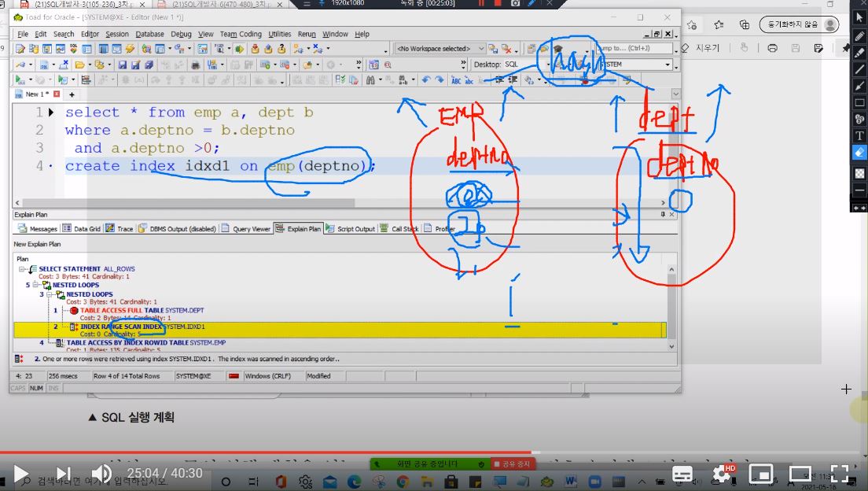Close the New 1 editor tab

pos(57,94)
